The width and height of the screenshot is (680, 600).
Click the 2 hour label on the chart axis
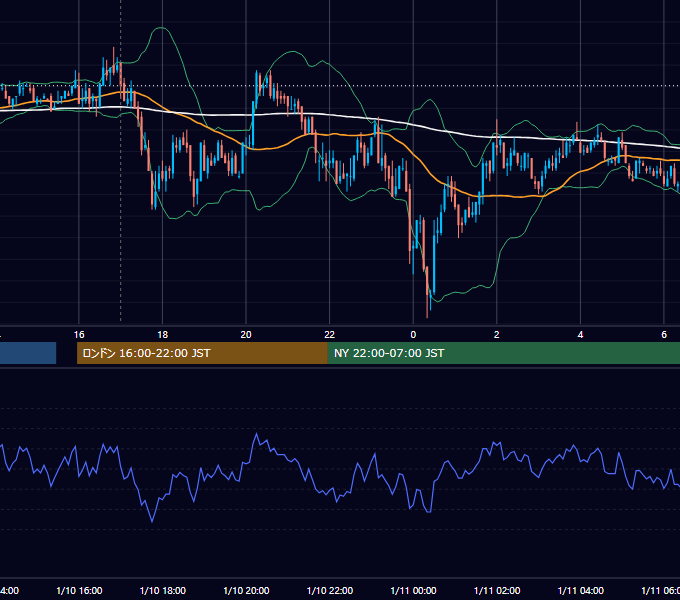497,335
